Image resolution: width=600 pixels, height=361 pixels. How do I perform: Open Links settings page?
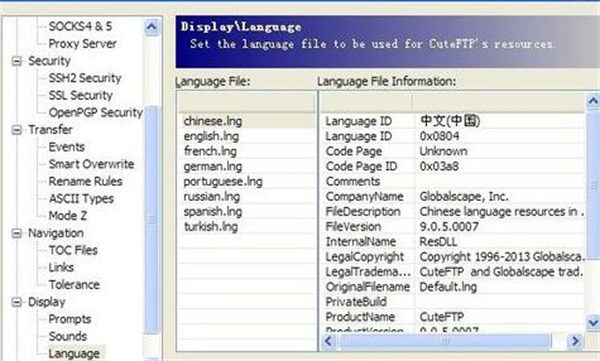(x=61, y=268)
